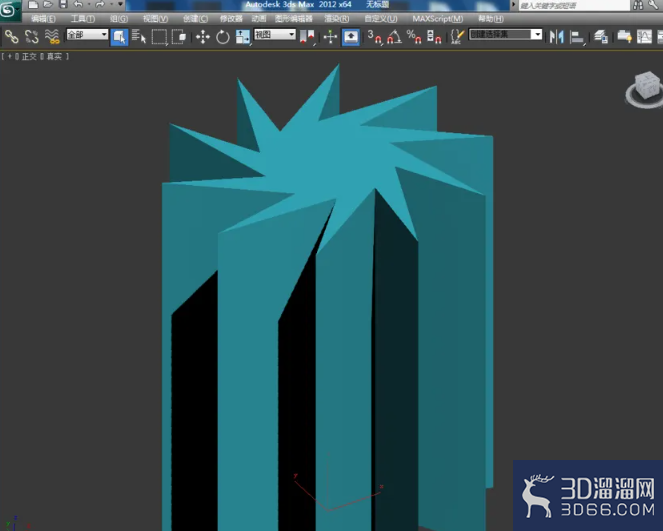Open the 工具(T) menu
The image size is (663, 531).
click(x=82, y=19)
